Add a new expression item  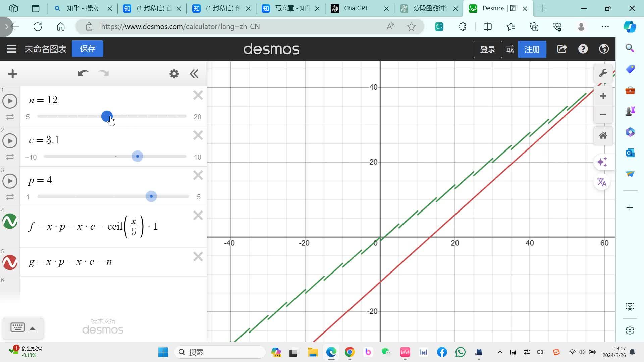13,74
